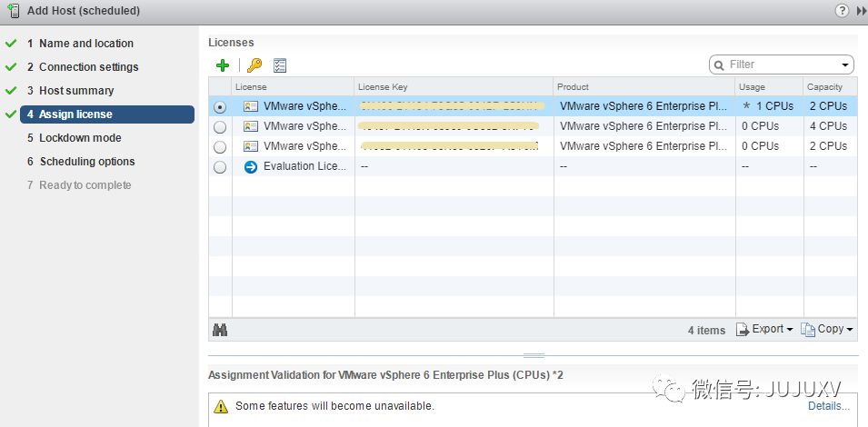This screenshot has width=868, height=427.
Task: Sort by the Usage column header
Action: (x=770, y=87)
